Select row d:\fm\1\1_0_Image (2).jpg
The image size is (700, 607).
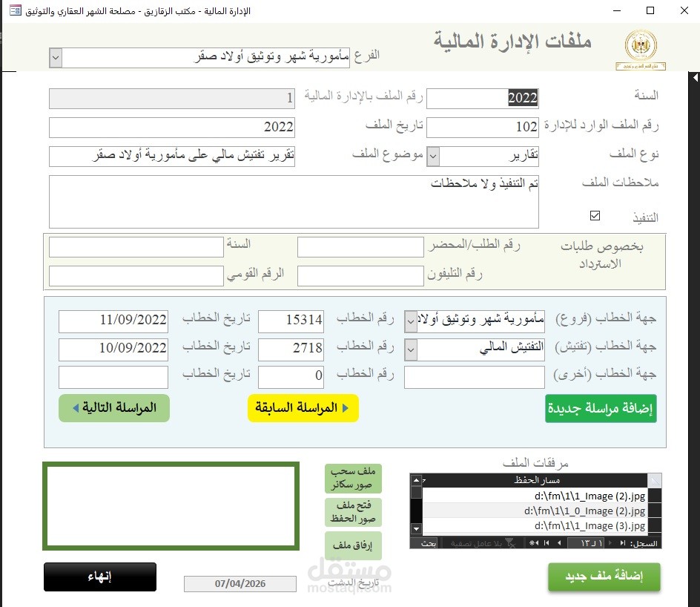(535, 511)
